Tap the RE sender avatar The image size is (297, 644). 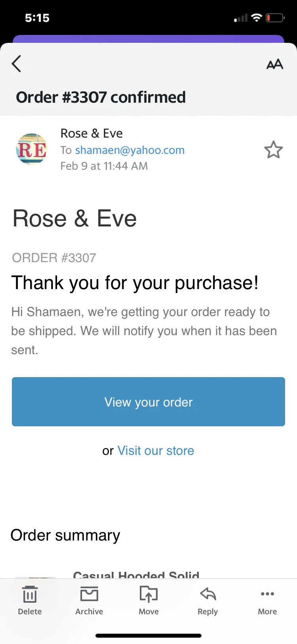(x=32, y=149)
